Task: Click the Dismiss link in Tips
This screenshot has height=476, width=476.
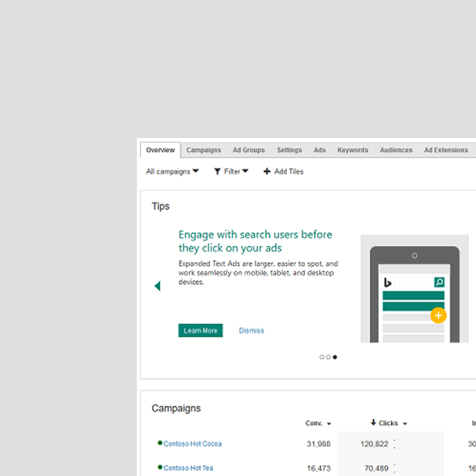Action: point(251,330)
